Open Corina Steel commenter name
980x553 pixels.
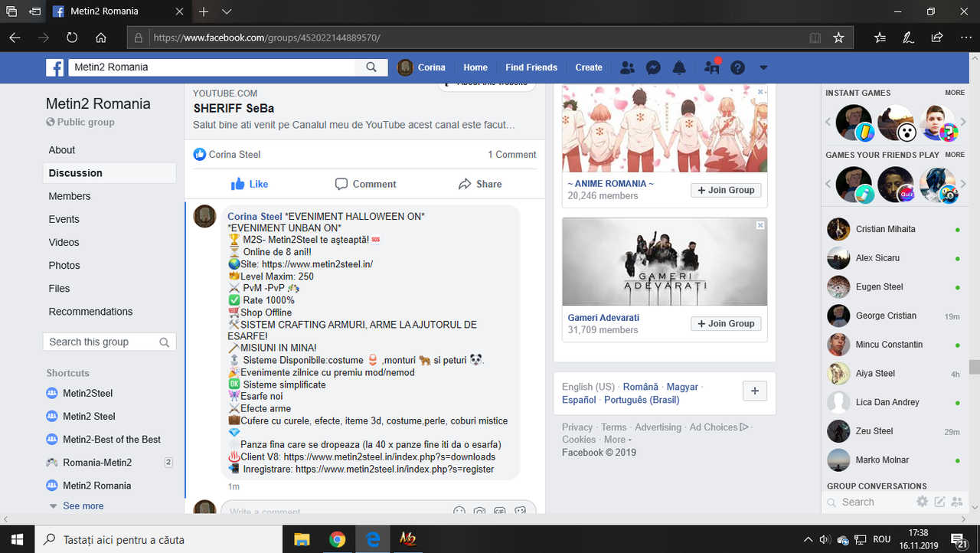coord(255,216)
